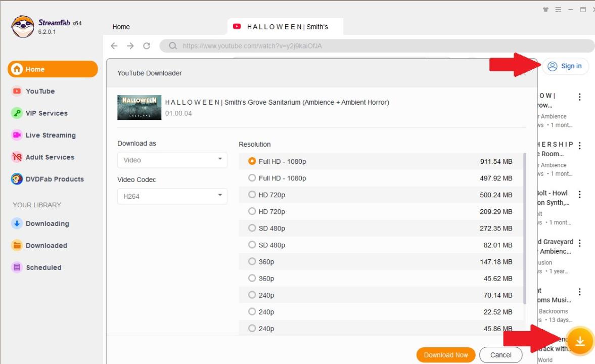Click the YouTube URL address bar
Image resolution: width=595 pixels, height=364 pixels.
[354, 46]
